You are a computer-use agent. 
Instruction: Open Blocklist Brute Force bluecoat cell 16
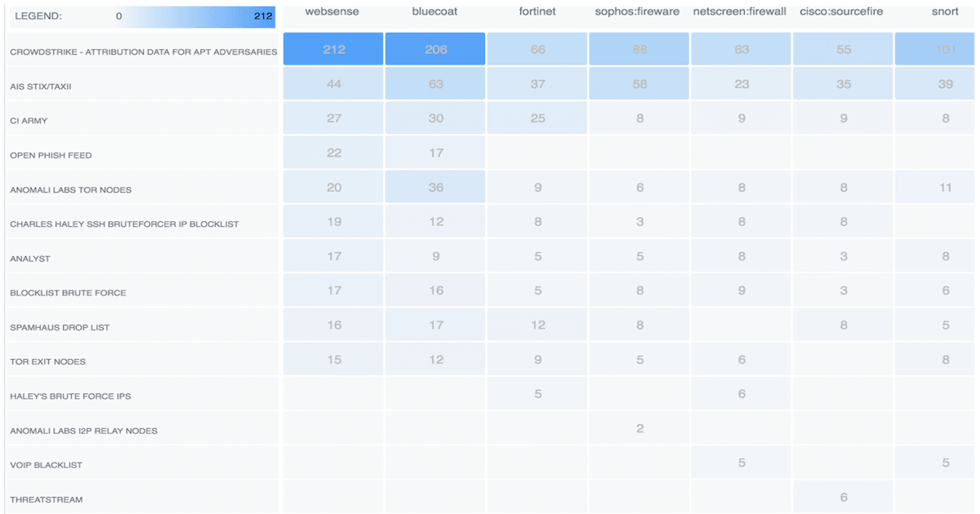(x=435, y=290)
